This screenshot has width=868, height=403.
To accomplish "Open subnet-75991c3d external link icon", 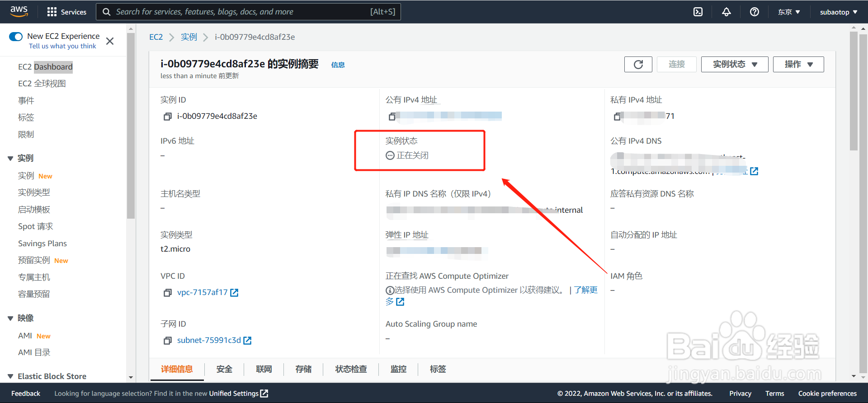I will [x=247, y=341].
